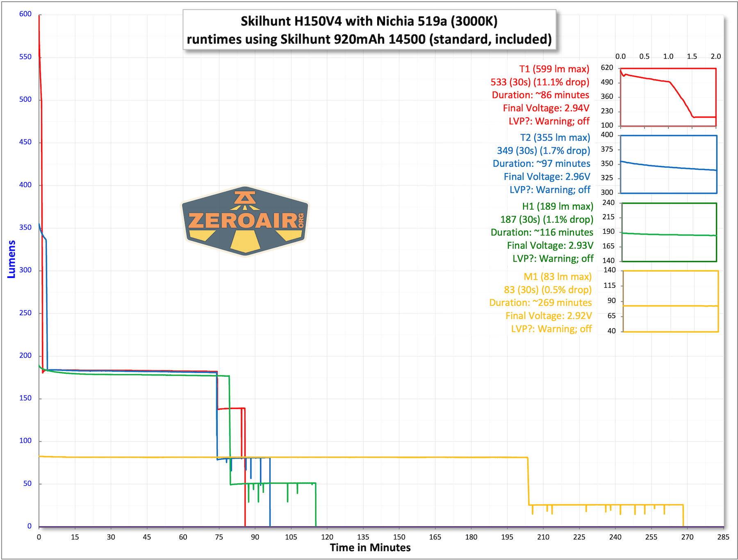Click the 600 y-axis tick label
Screen dimensions: 738x560
pyautogui.click(x=25, y=14)
